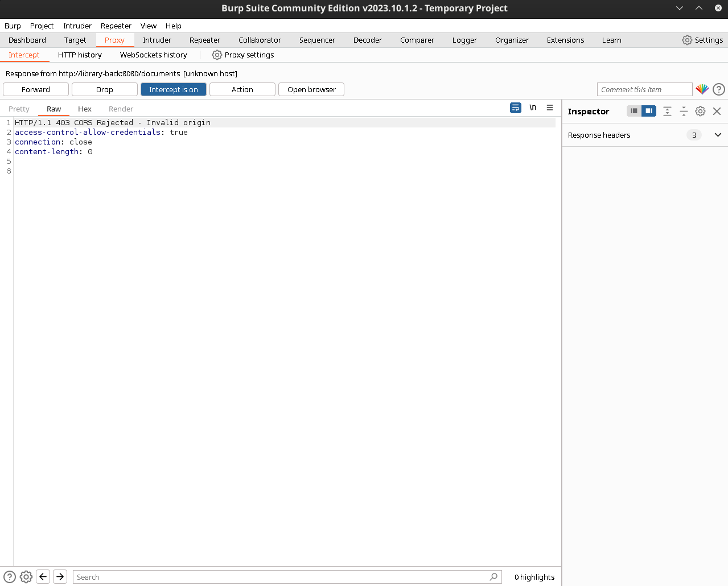This screenshot has height=586, width=728.
Task: Close the Inspector panel
Action: pyautogui.click(x=717, y=112)
